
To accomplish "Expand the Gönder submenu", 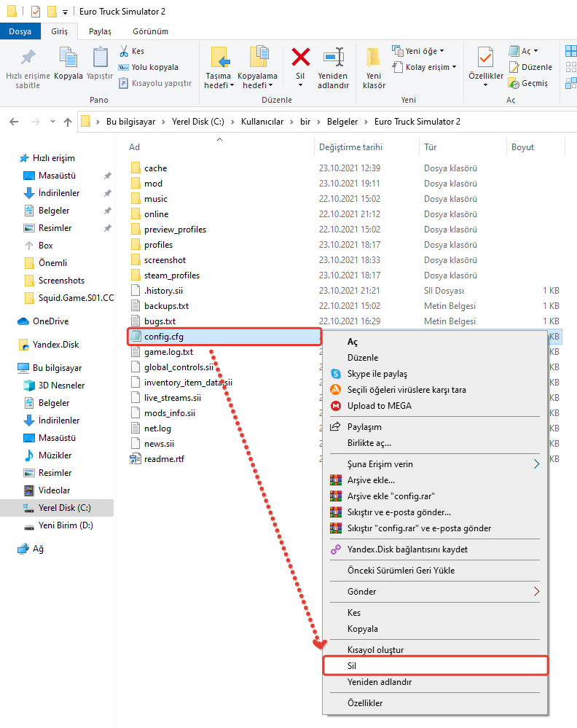I will (436, 592).
